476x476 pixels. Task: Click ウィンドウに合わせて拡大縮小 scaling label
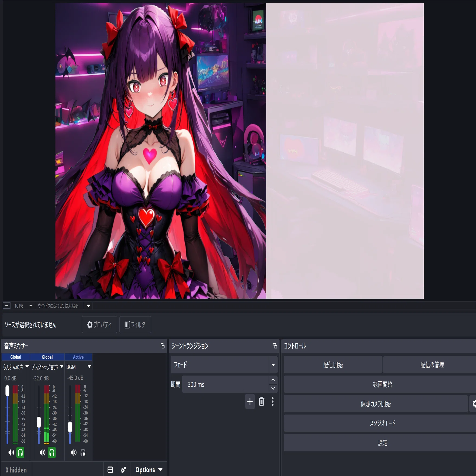coord(58,306)
